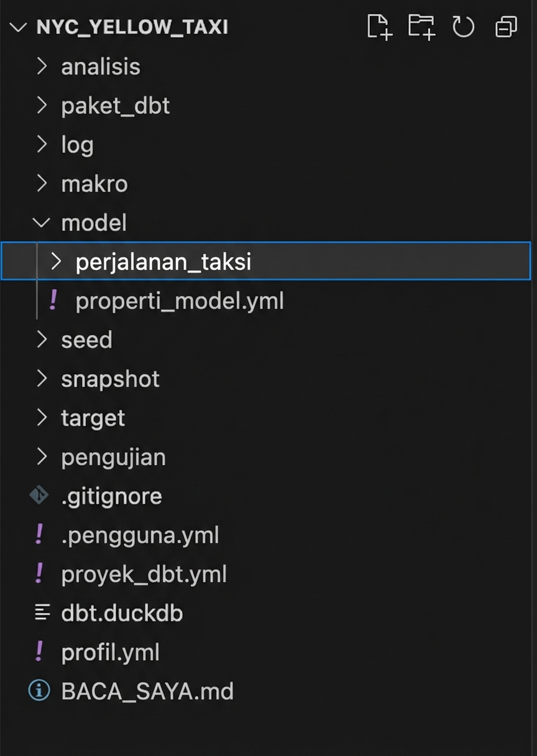Viewport: 537px width, 756px height.
Task: Expand the analisis folder
Action: point(42,67)
